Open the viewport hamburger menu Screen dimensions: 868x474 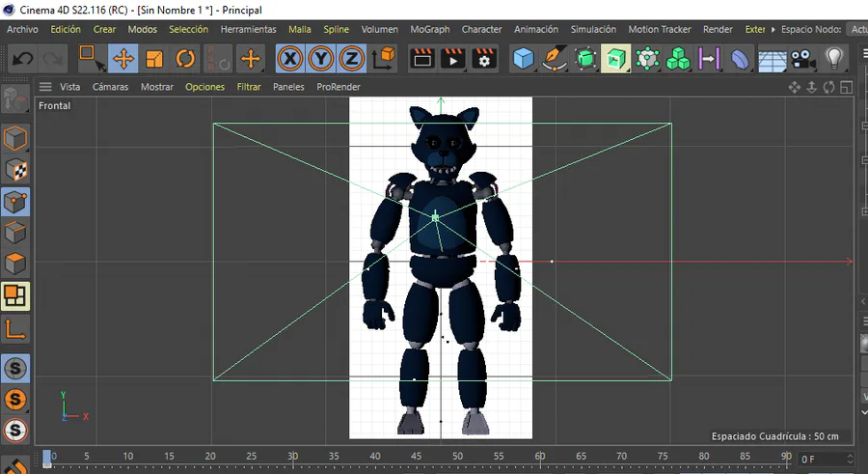click(x=45, y=87)
